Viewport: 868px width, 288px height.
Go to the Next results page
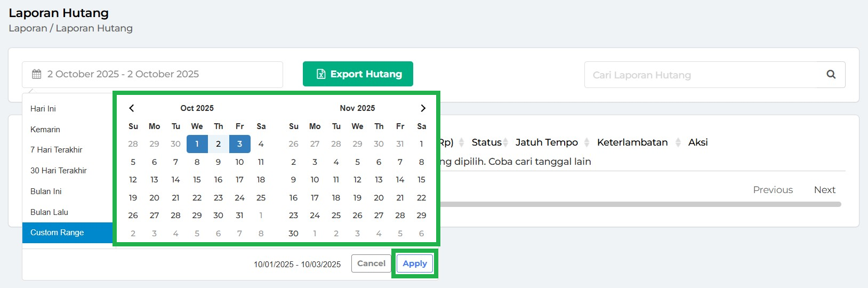click(824, 190)
